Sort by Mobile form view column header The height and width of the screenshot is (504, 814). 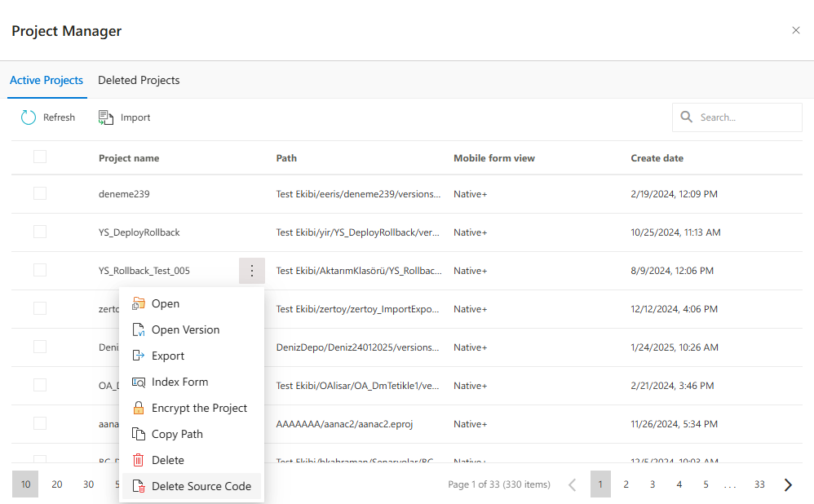494,158
